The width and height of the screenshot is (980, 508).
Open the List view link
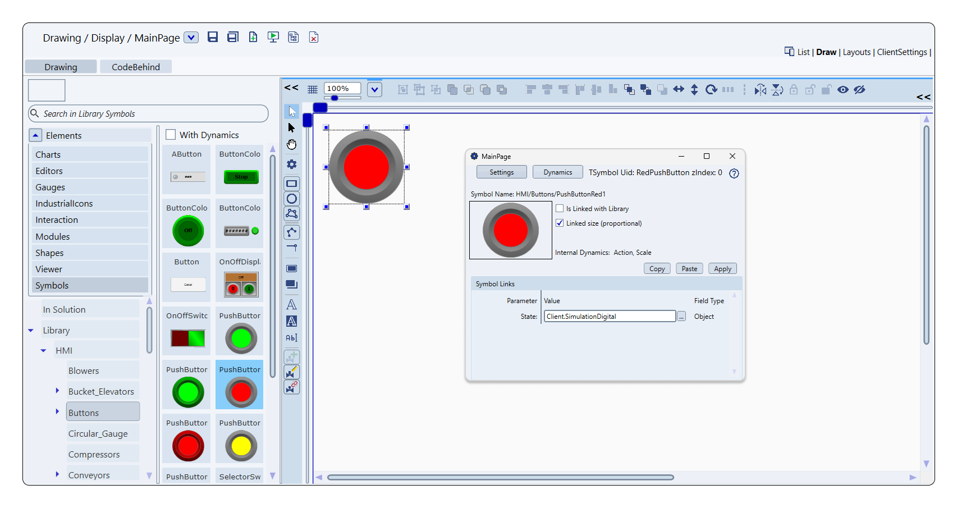coord(803,52)
